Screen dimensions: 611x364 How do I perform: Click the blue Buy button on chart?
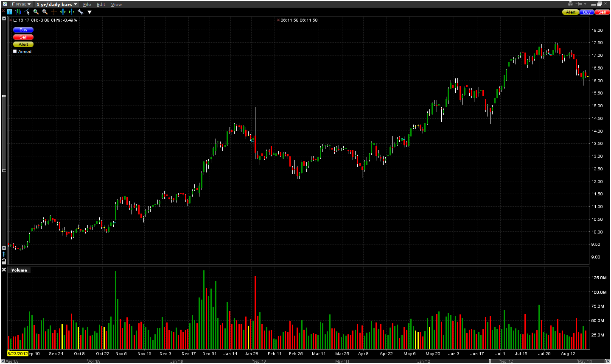click(x=23, y=30)
